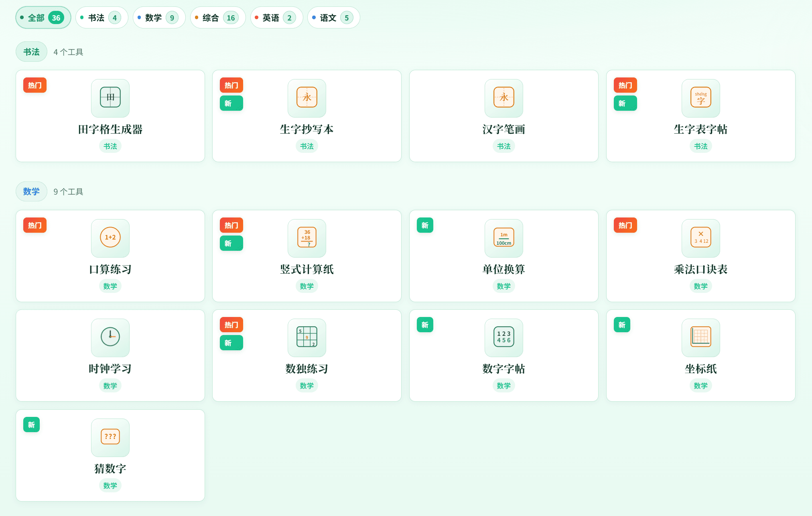Click the 生字抄写本 icon
Viewport: 812px width, 516px height.
pyautogui.click(x=307, y=98)
